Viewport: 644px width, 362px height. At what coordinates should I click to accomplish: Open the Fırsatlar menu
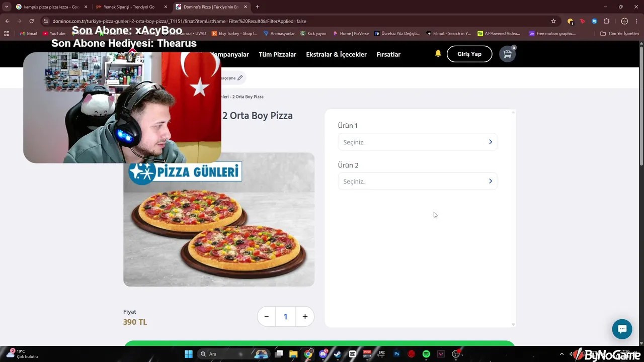(388, 54)
